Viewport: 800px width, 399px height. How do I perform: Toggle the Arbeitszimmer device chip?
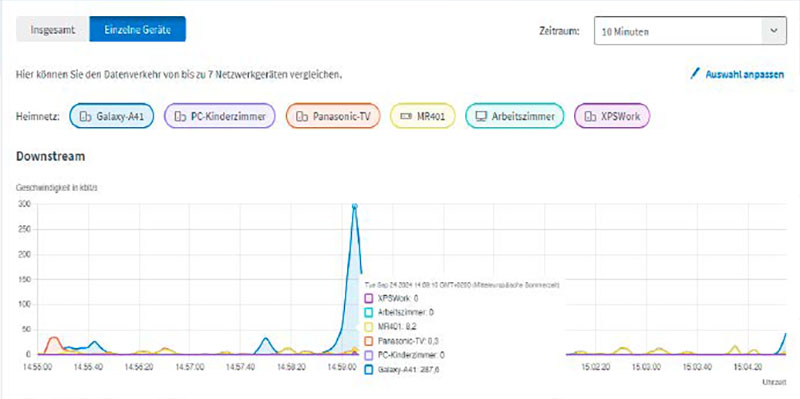[514, 116]
